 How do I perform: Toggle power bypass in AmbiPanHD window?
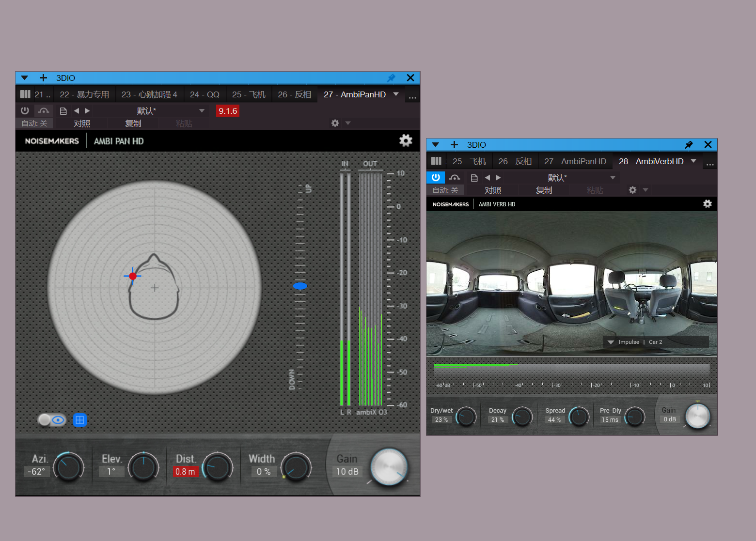25,111
